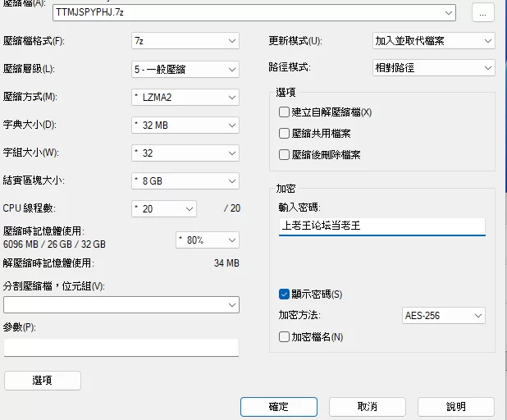
Task: Click the 選項 button at bottom left
Action: [43, 381]
